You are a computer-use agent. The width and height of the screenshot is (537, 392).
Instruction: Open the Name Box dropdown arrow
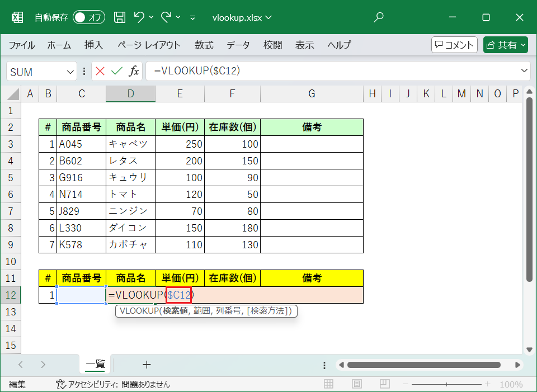(70, 72)
